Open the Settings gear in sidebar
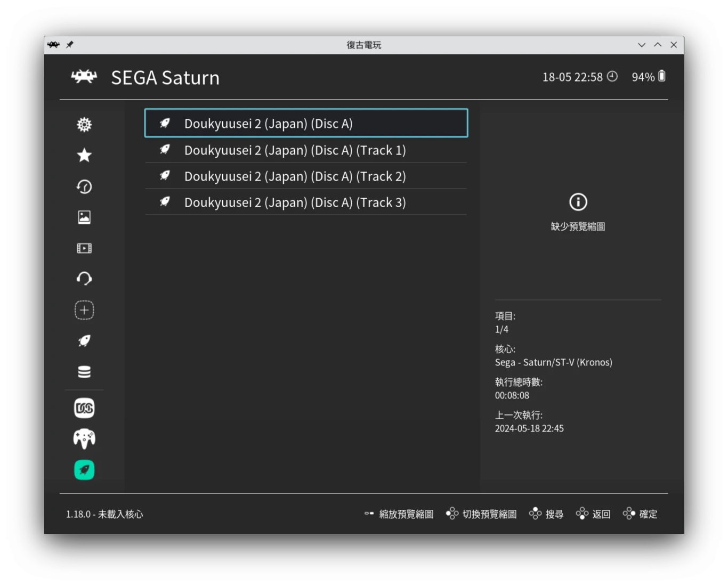 (x=84, y=125)
